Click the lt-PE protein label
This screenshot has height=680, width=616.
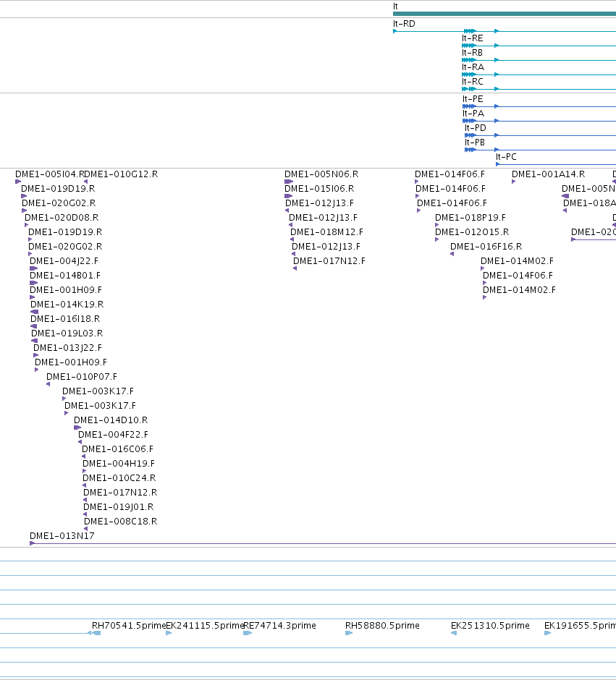[473, 99]
